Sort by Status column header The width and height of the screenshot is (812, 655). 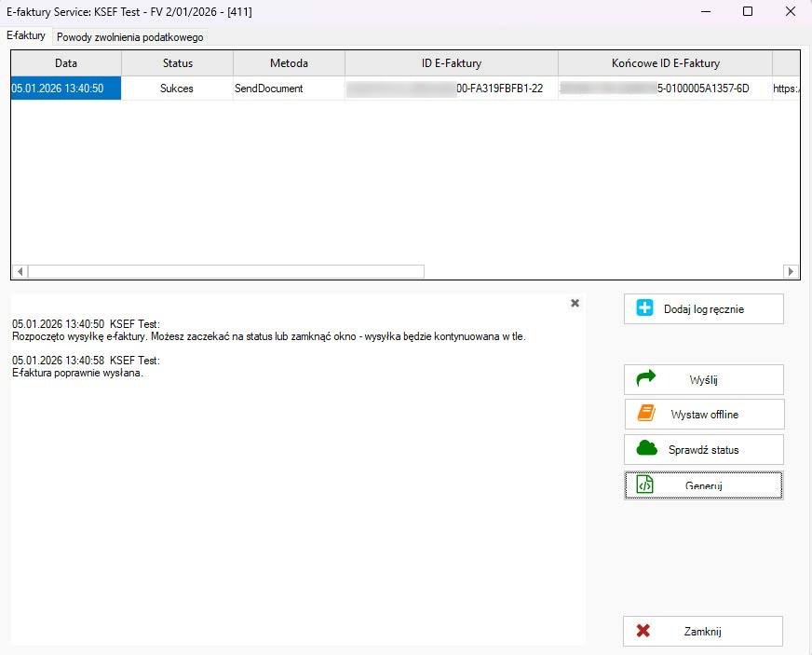[177, 63]
